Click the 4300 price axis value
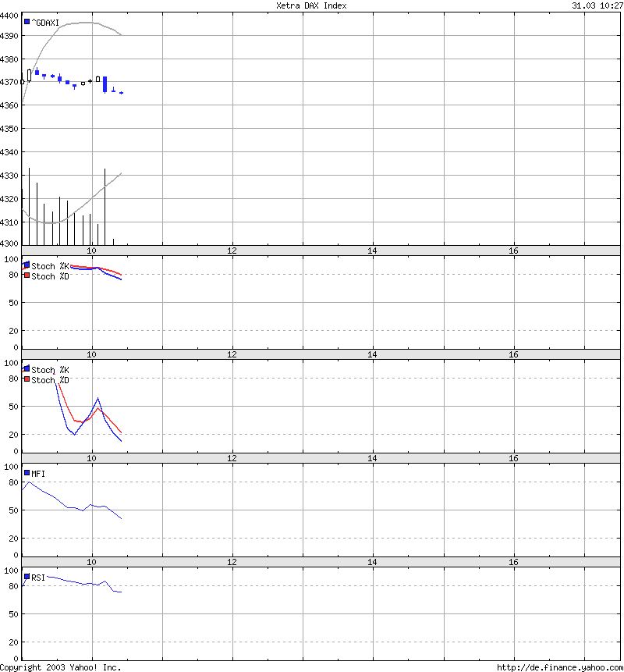Image resolution: width=624 pixels, height=672 pixels. pyautogui.click(x=9, y=244)
